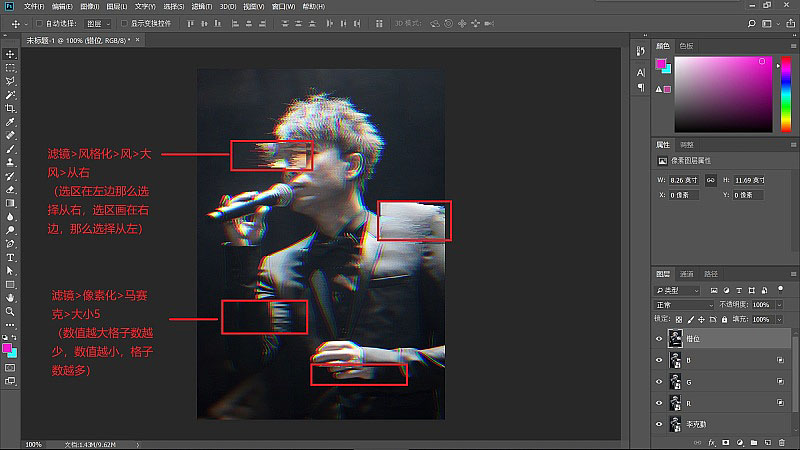The image size is (800, 450).
Task: Switch to the 通道 channels tab
Action: pyautogui.click(x=686, y=274)
